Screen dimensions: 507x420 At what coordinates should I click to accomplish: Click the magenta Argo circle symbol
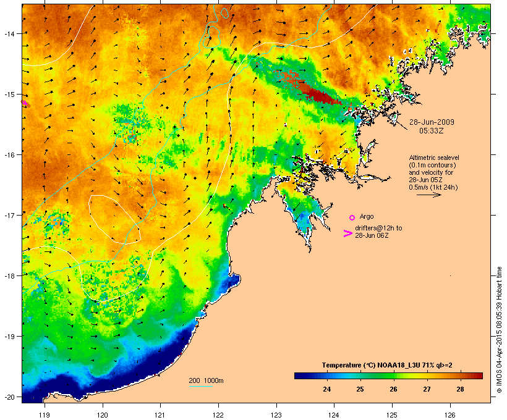tap(352, 218)
